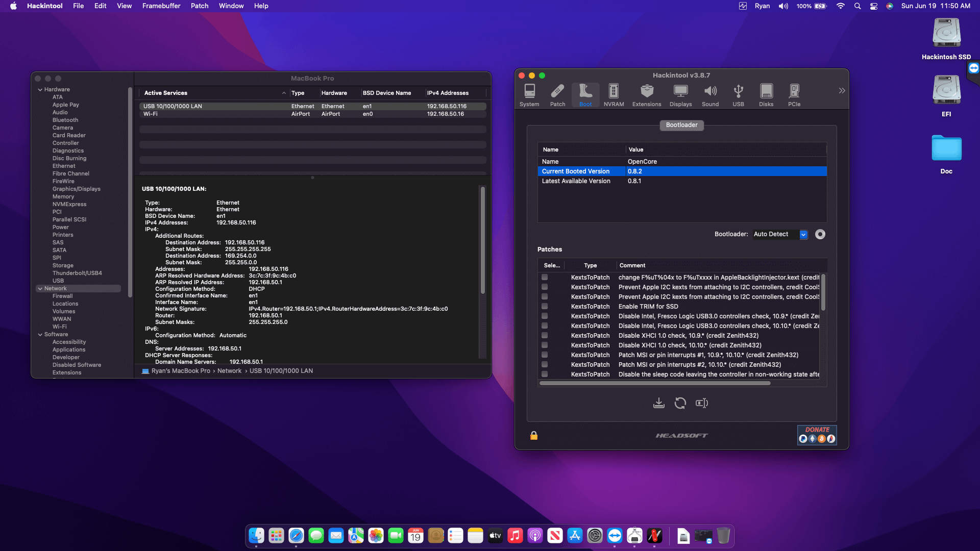Click the Donate button
The image size is (980, 551).
(817, 435)
